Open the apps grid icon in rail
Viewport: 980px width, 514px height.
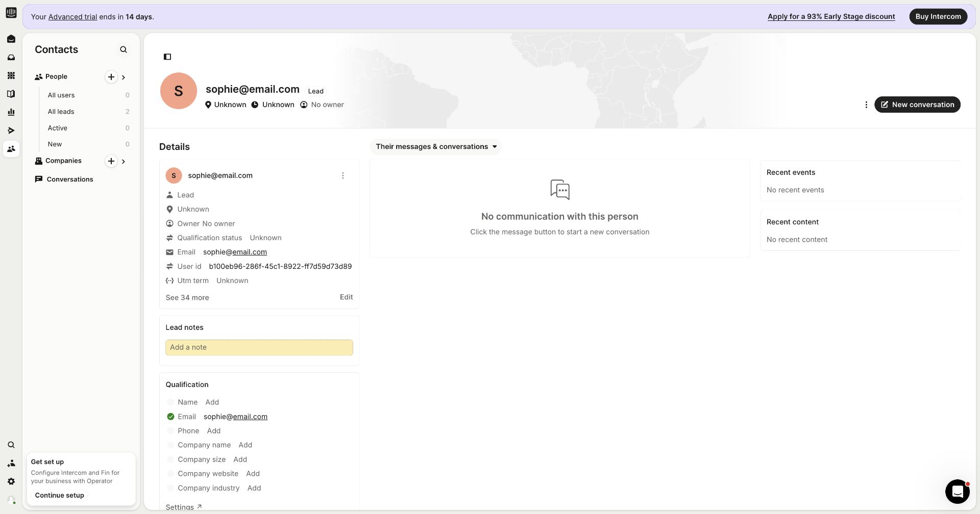11,75
